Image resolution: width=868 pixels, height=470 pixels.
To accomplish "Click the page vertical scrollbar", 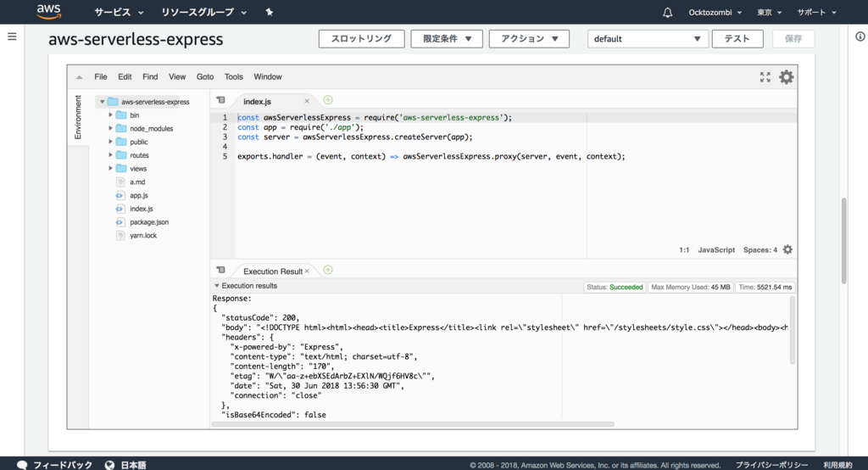I will 844,241.
